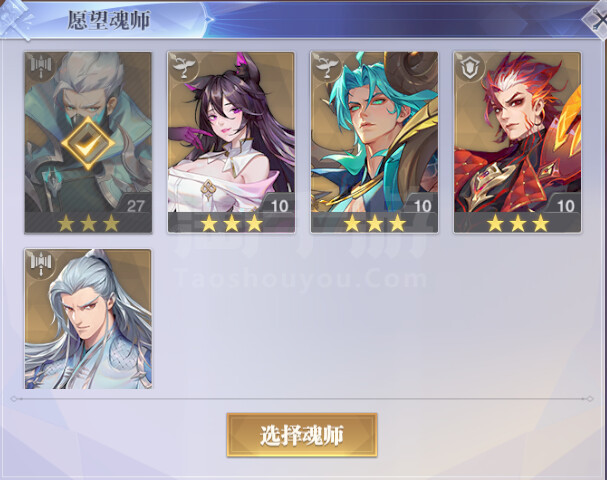
Task: Click the shield class icon on red-haired card
Action: pos(470,67)
